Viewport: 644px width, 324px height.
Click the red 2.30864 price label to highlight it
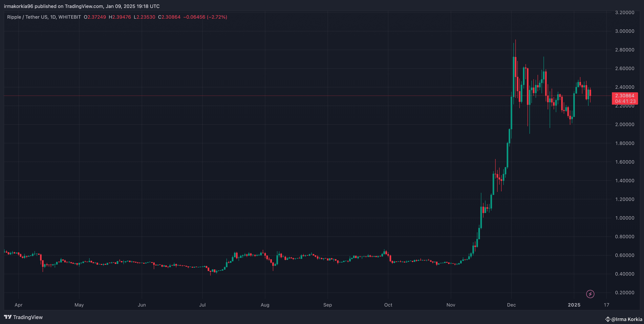point(625,96)
